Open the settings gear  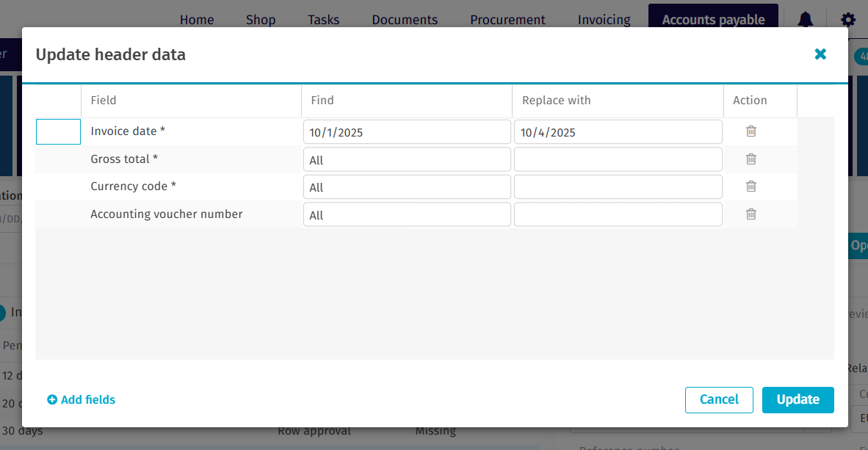coord(848,20)
